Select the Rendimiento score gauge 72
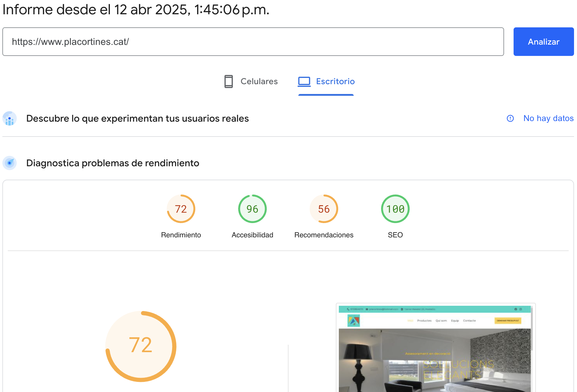This screenshot has height=392, width=577. point(181,209)
